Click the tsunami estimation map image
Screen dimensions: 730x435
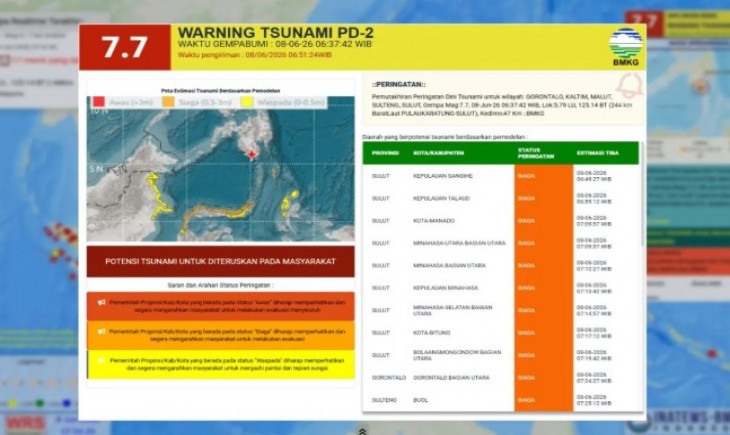click(221, 169)
